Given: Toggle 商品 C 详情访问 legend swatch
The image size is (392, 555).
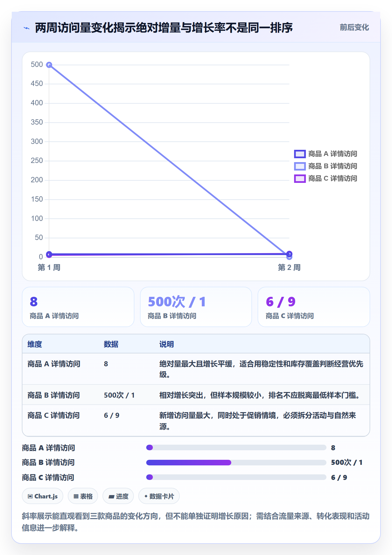Looking at the screenshot, I should pyautogui.click(x=300, y=178).
